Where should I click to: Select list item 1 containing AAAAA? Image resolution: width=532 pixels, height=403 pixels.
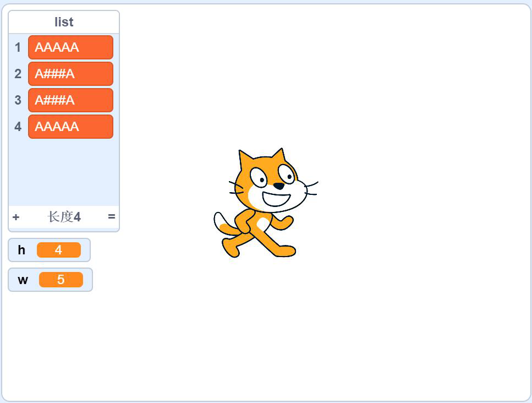click(x=70, y=47)
